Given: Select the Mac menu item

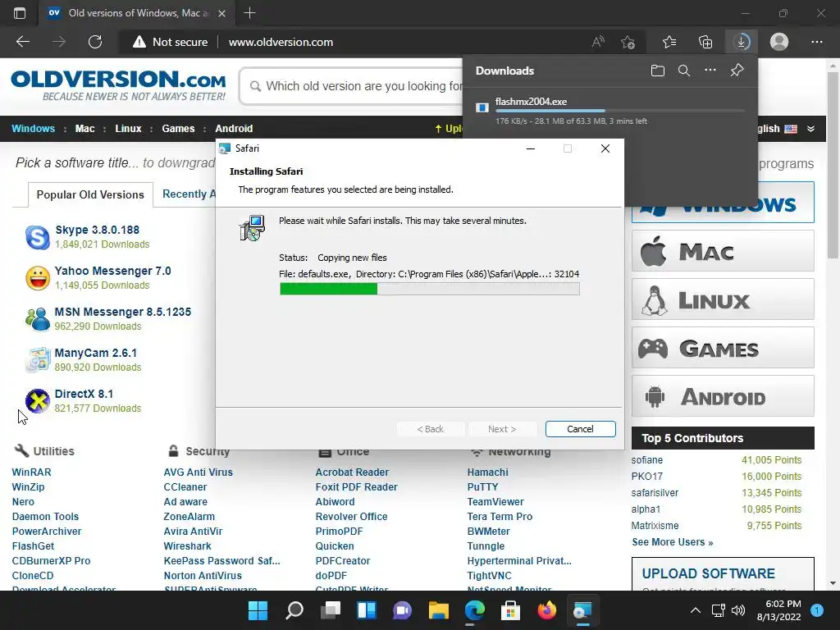Looking at the screenshot, I should point(84,129).
